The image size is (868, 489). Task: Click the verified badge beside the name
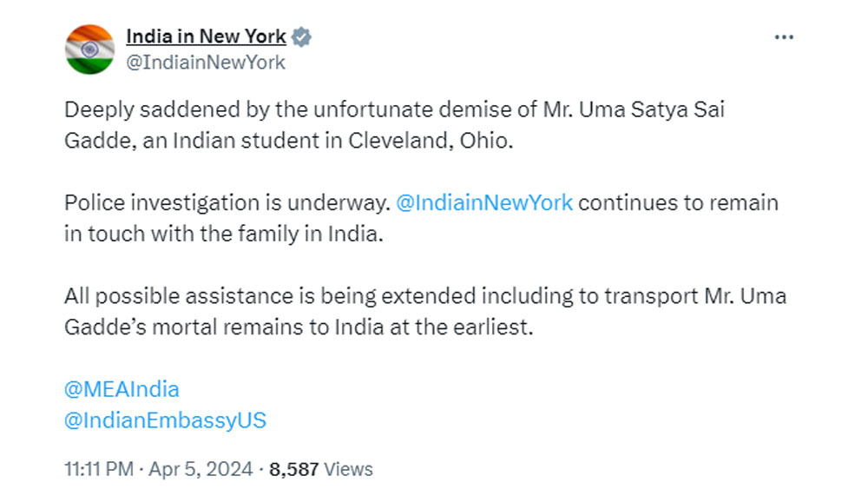pyautogui.click(x=302, y=37)
